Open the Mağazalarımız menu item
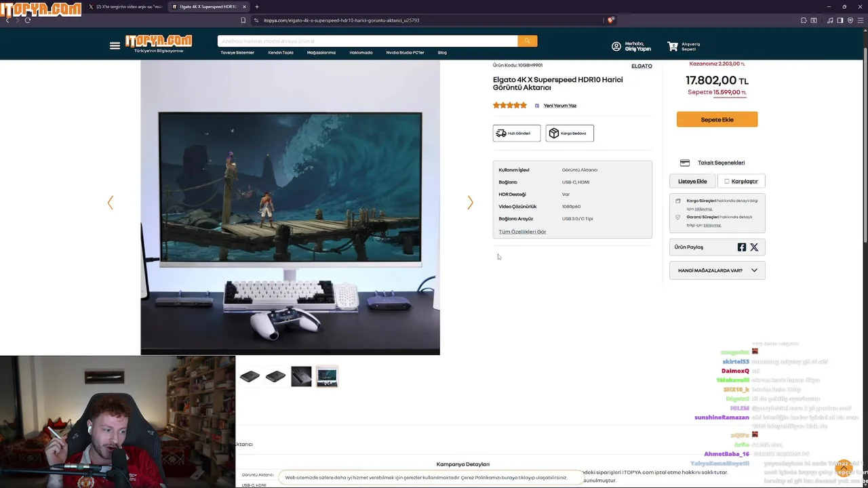 [321, 52]
